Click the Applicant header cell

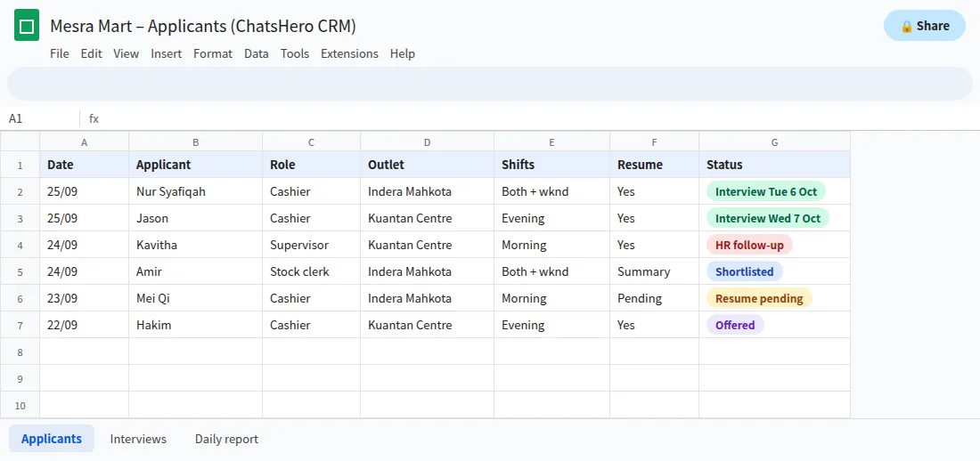(196, 165)
